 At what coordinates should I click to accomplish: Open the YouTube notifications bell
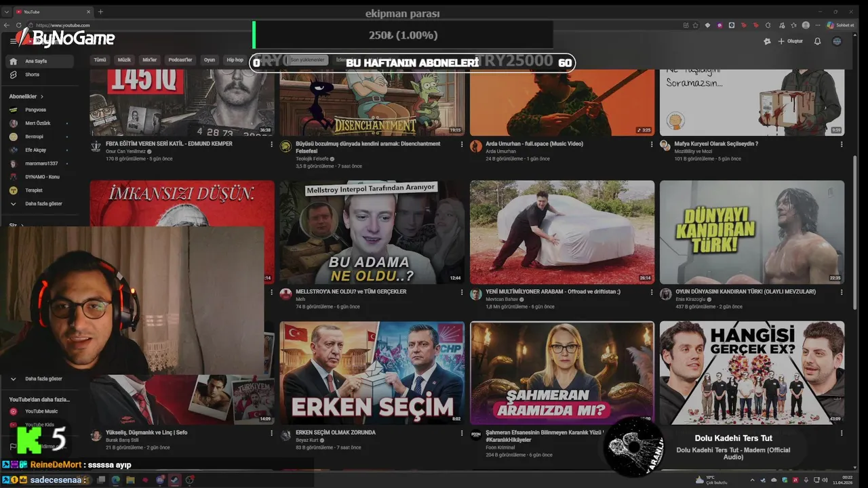(x=817, y=41)
